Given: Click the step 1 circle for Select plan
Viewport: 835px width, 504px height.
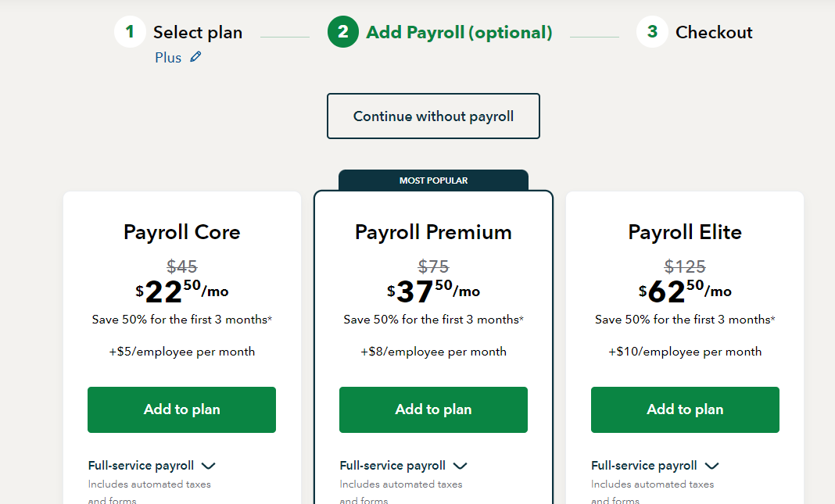Looking at the screenshot, I should click(x=130, y=32).
